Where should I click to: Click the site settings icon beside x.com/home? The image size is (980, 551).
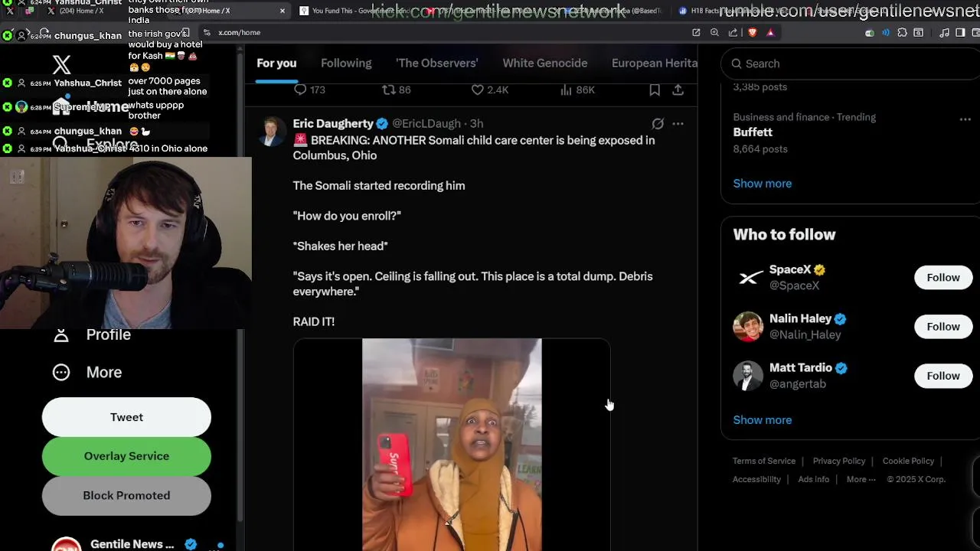click(207, 32)
